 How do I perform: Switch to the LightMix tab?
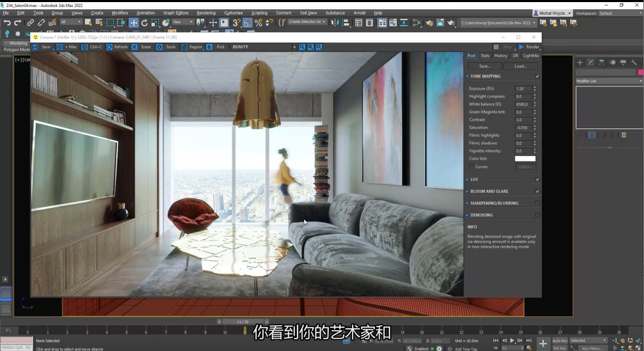pos(531,56)
